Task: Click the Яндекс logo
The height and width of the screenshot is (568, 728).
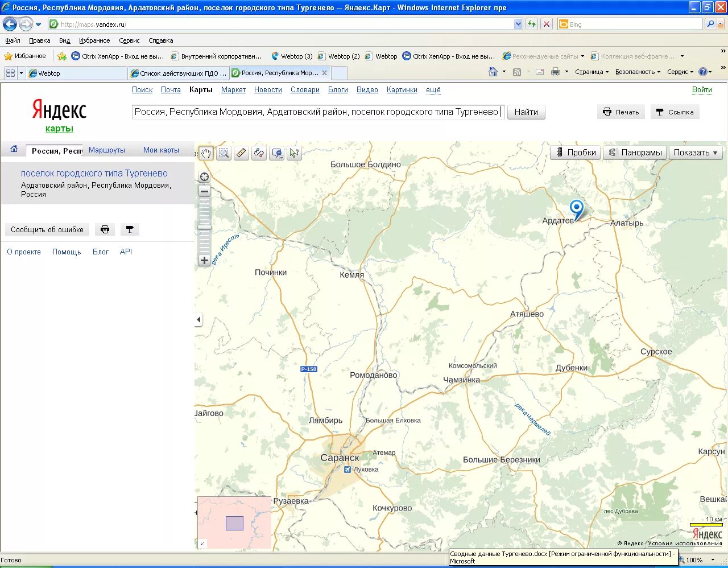Action: point(59,110)
